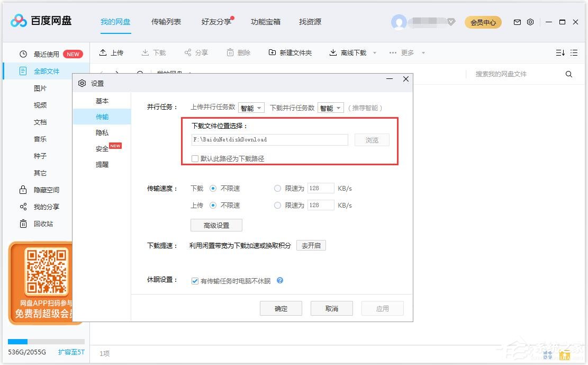
Task: Select 限速为 radio for download speed
Action: point(277,188)
